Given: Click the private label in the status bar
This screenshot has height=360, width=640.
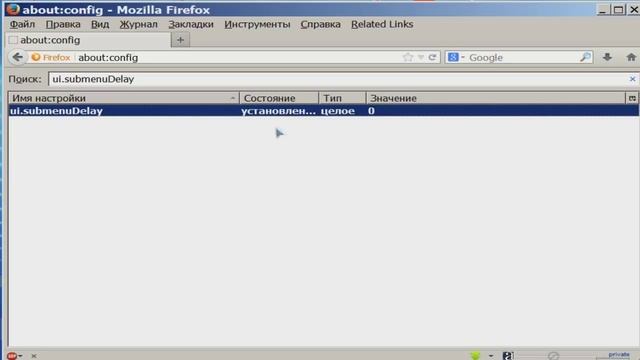Looking at the screenshot, I should tap(619, 355).
